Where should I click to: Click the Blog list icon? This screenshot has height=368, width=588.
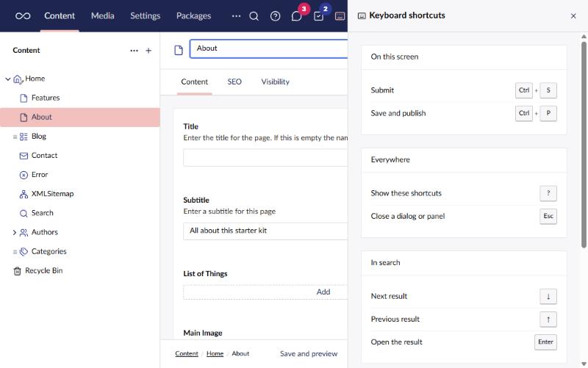point(24,137)
